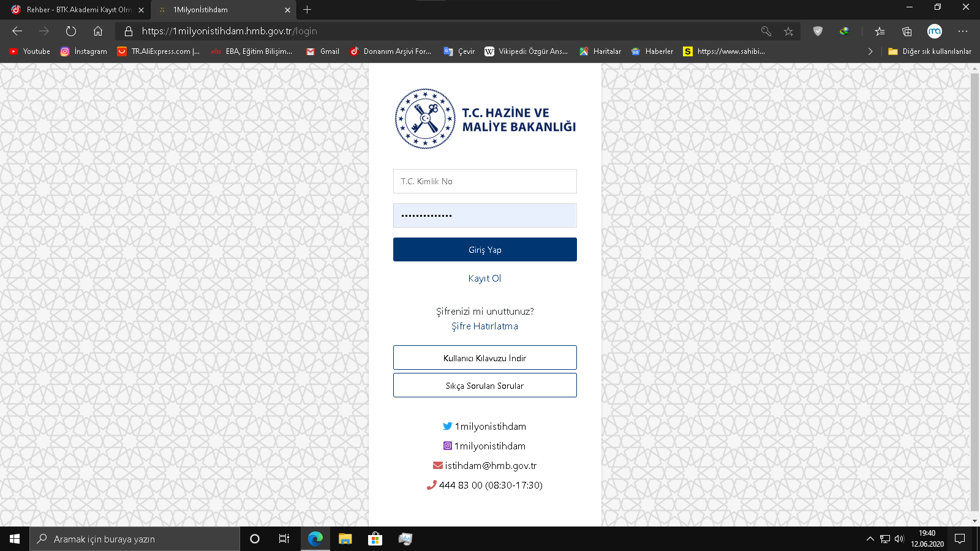Image resolution: width=980 pixels, height=551 pixels.
Task: Open Donanım Arşivi Forum bookmark
Action: coord(391,51)
